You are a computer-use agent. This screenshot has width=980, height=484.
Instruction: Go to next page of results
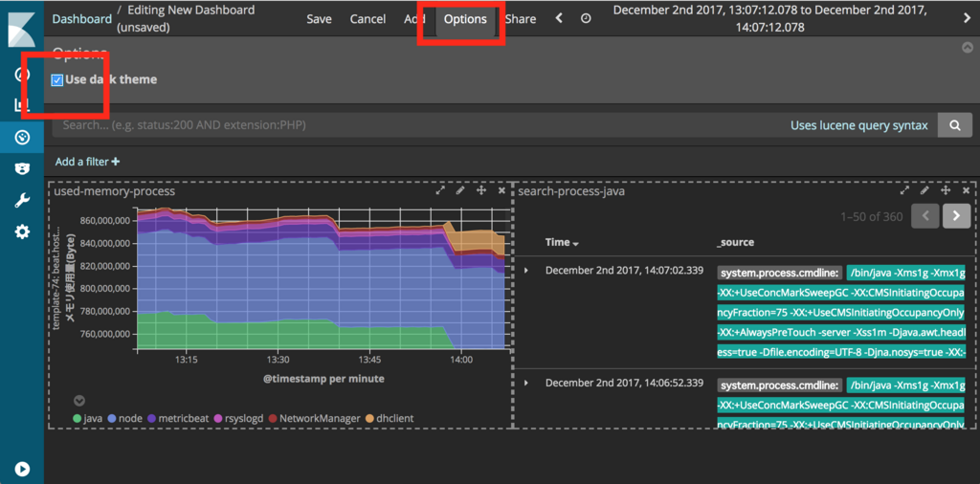[956, 216]
